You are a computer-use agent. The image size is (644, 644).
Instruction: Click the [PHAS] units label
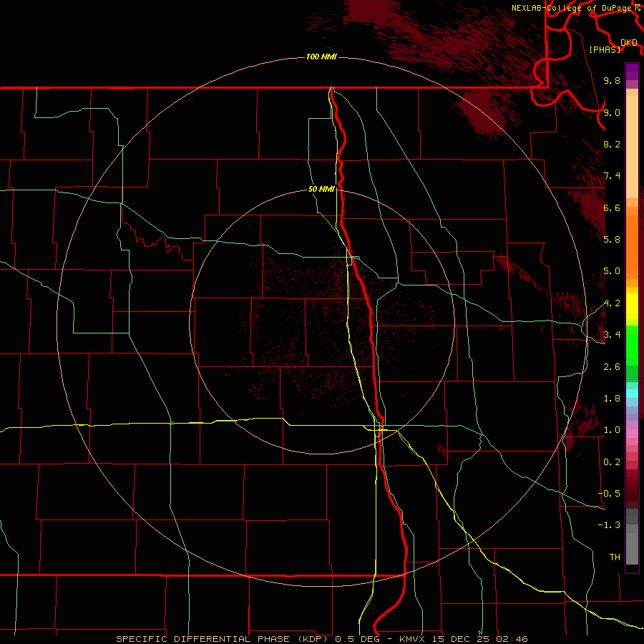pos(605,49)
